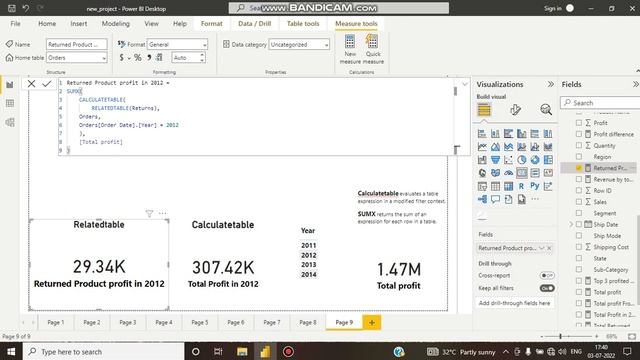Toggle the Keep all filters switch
Screen dimensions: 640x360
pos(547,288)
